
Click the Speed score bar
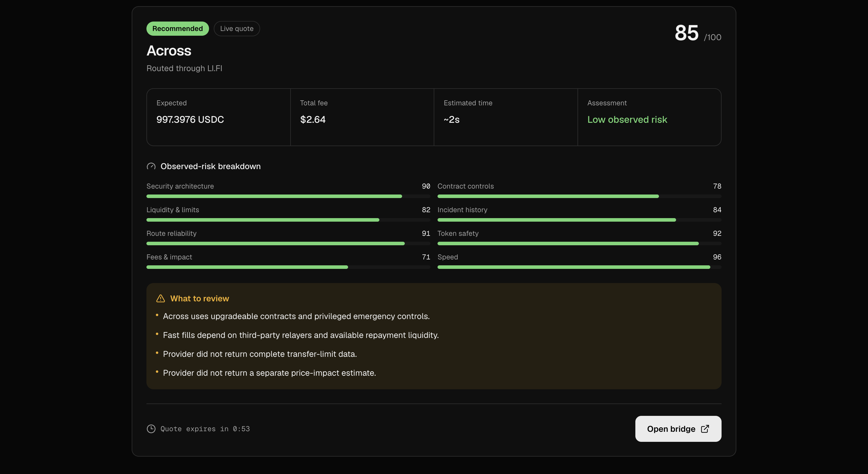pyautogui.click(x=579, y=267)
